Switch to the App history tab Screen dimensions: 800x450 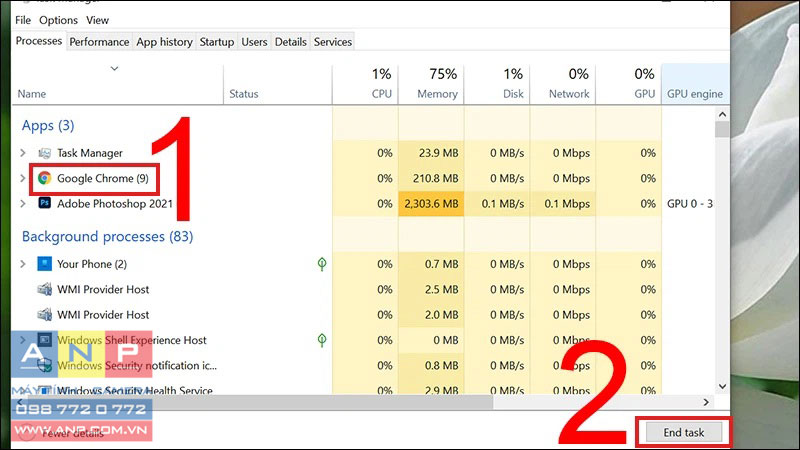click(x=164, y=42)
